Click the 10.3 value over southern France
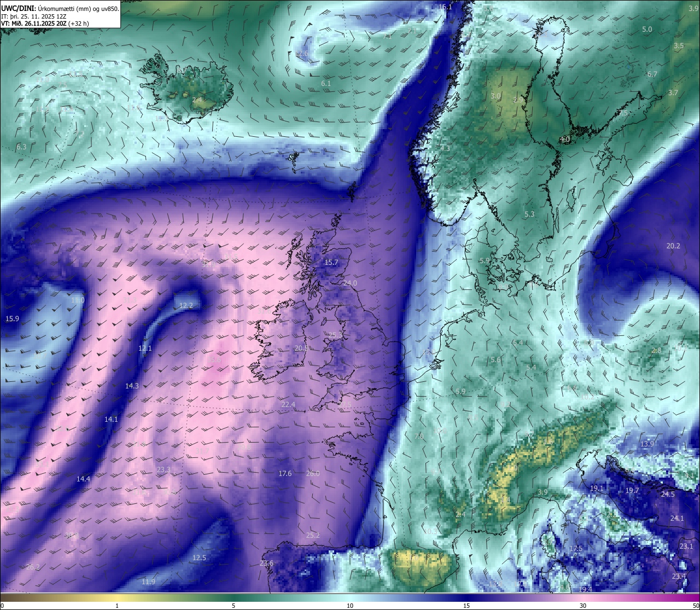This screenshot has width=700, height=610. coord(431,531)
